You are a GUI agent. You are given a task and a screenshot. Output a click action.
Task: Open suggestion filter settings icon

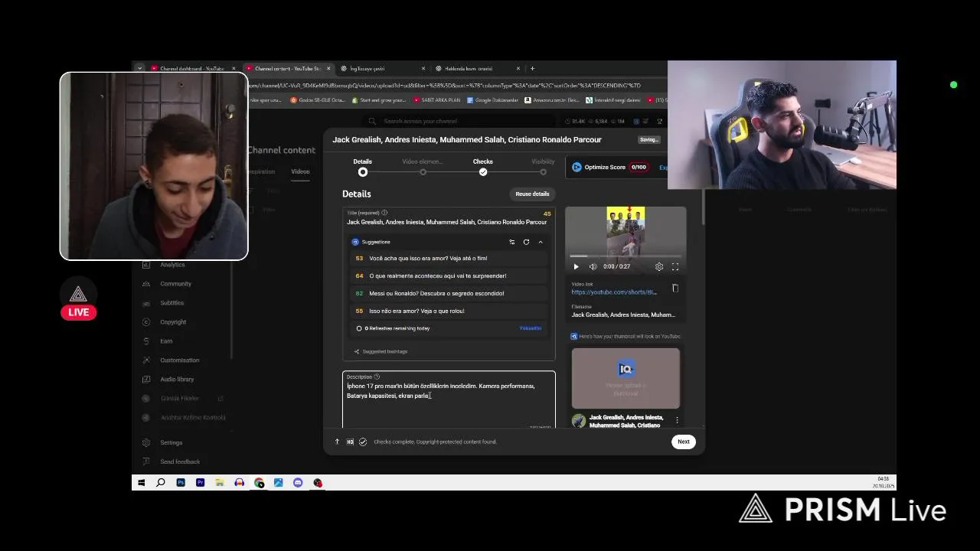512,242
